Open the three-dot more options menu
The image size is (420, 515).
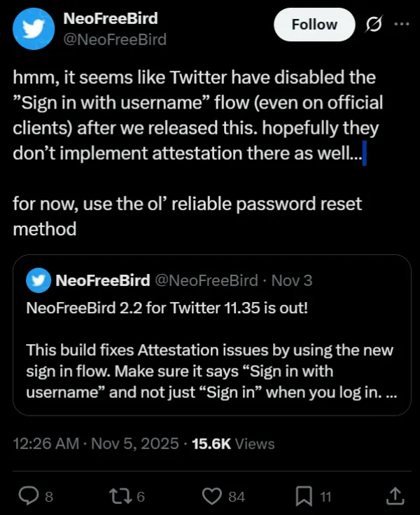(400, 24)
